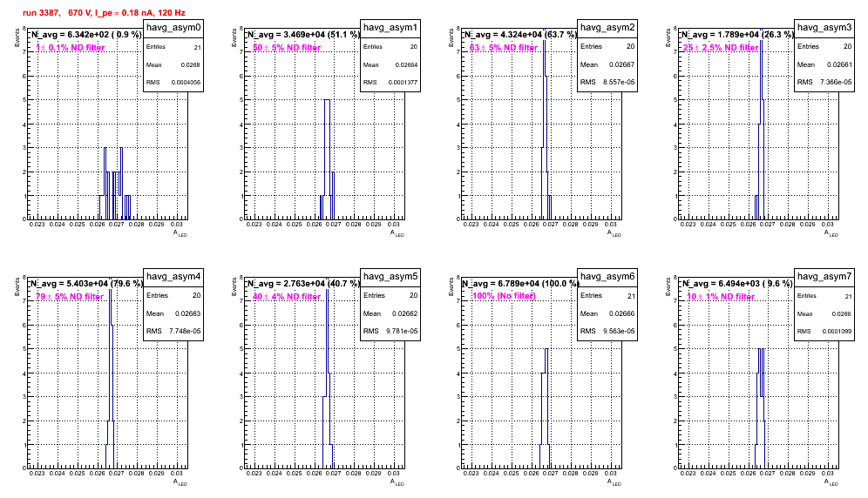Select the RMS 0.0001377 value
The height and width of the screenshot is (498, 868).
pos(403,83)
